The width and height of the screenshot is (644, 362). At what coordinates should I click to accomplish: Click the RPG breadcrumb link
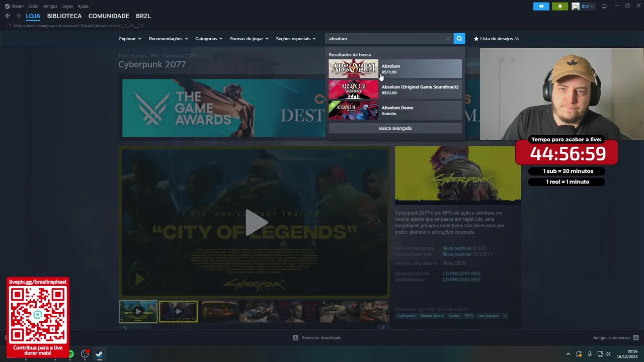coord(155,56)
